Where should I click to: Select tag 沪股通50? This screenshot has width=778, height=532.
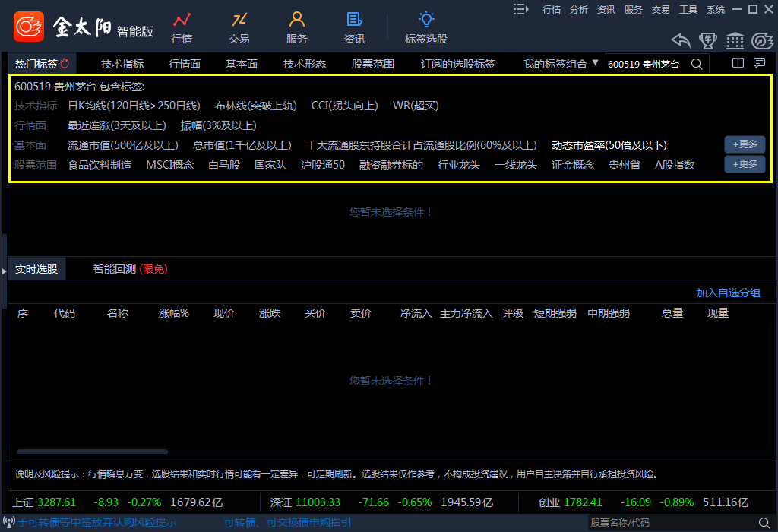click(x=322, y=165)
